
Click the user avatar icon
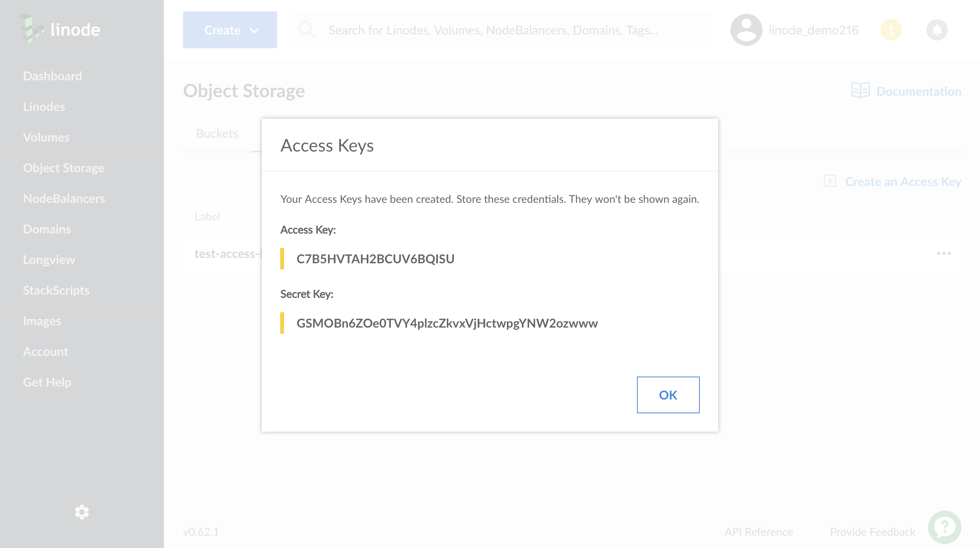746,30
